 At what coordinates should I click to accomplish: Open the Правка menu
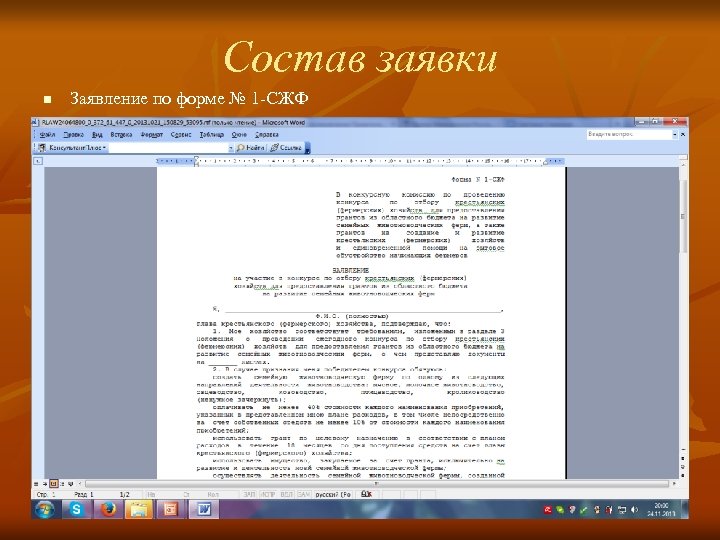pos(73,135)
